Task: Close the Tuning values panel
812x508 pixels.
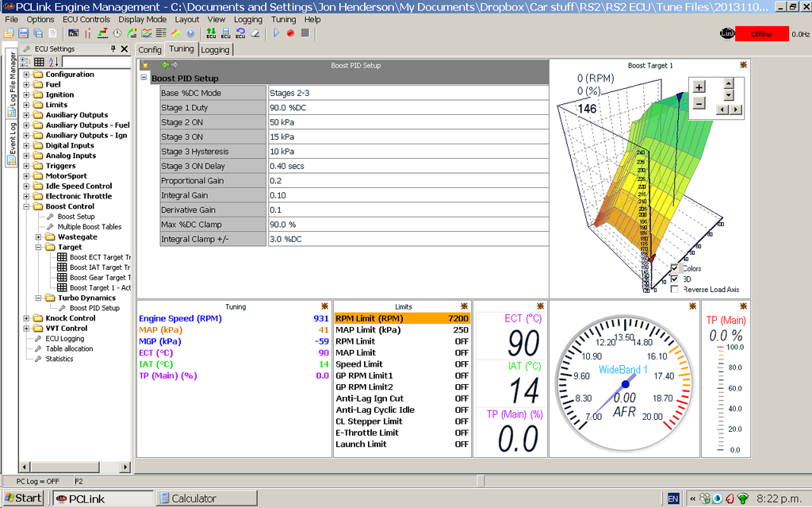Action: point(324,306)
